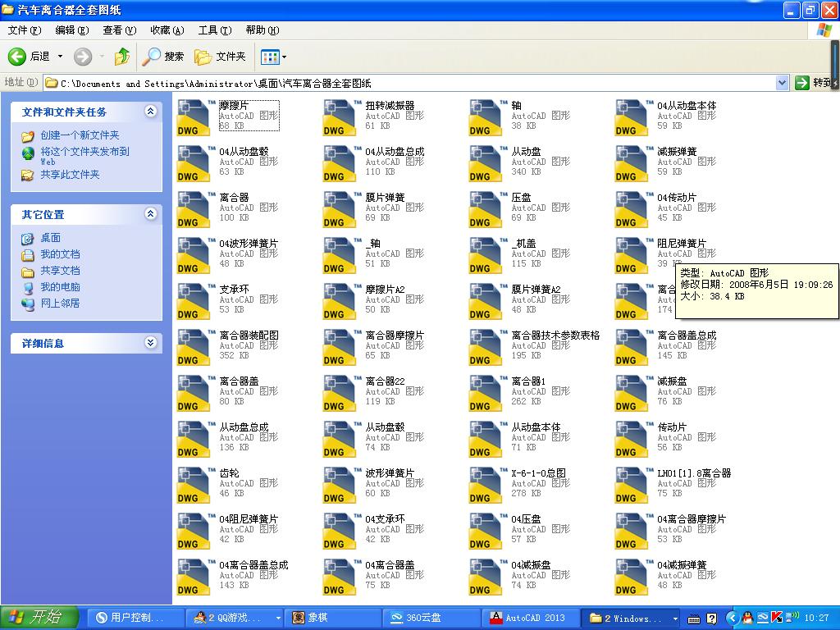This screenshot has height=630, width=840.
Task: Select the 减振盘 DWG file icon
Action: pos(632,394)
